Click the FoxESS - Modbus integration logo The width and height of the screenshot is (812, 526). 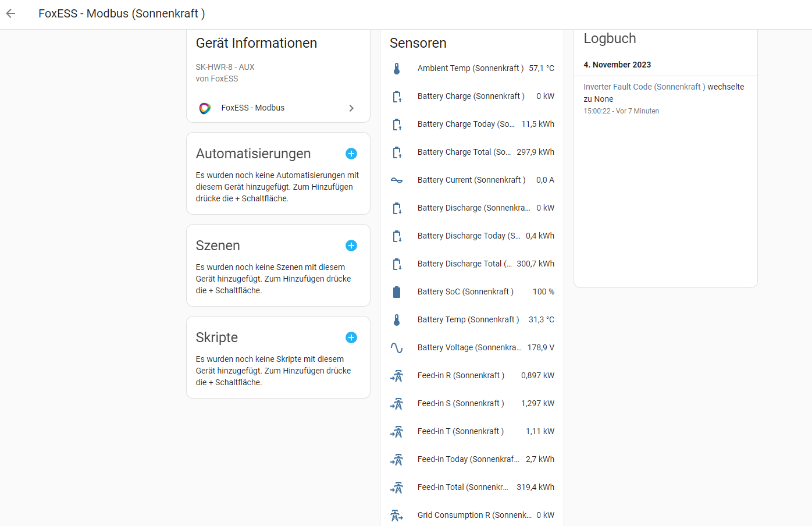(x=205, y=108)
